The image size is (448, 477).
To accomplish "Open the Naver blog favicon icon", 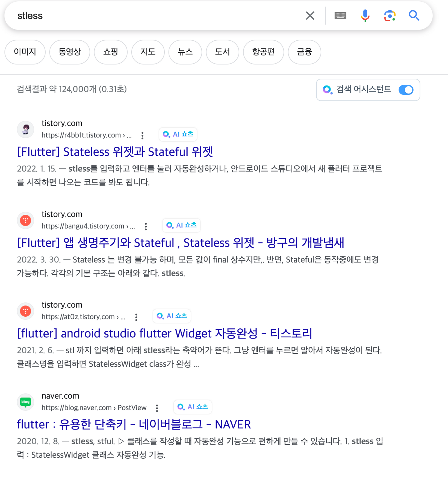I will coord(26,402).
